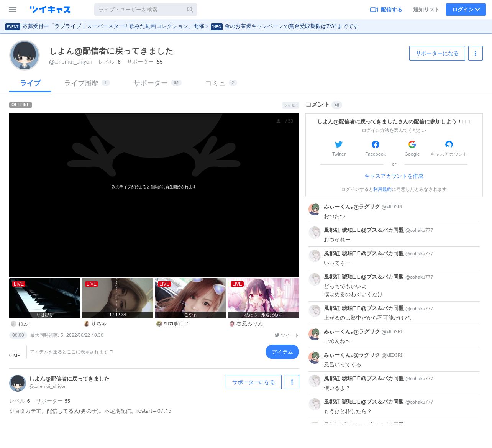Switch to the コミュ tab

[221, 83]
